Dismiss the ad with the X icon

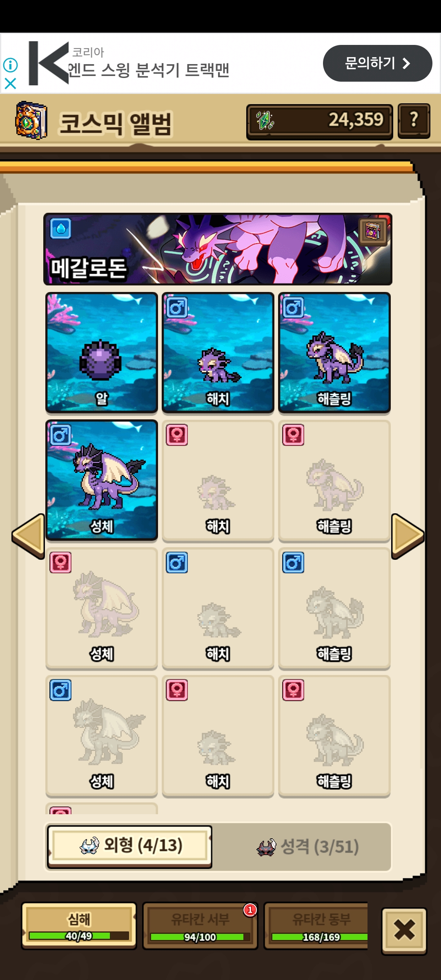(10, 83)
